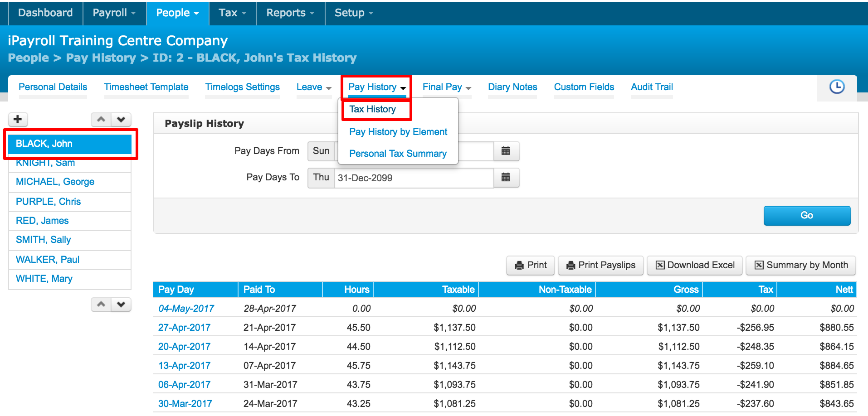
Task: Click the $880.55 nett value
Action: [x=837, y=328]
